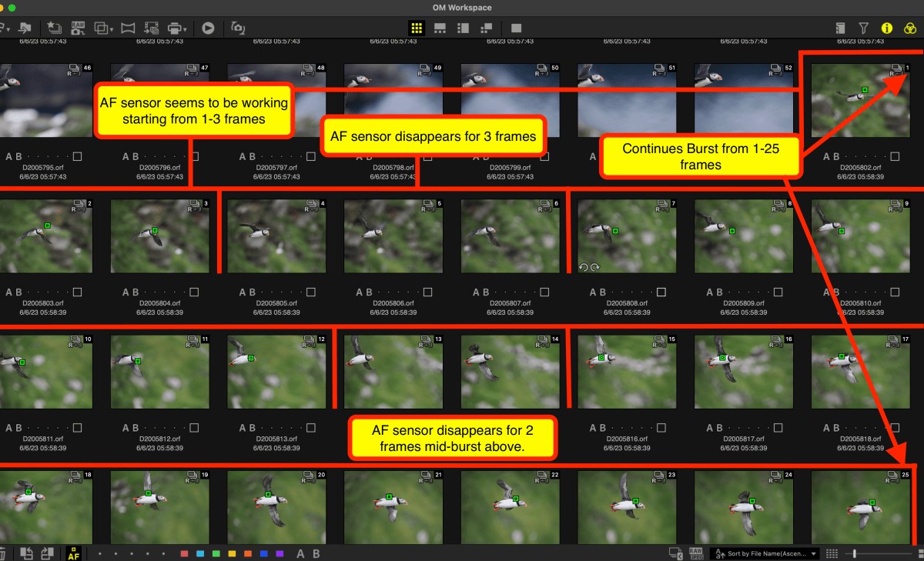Viewport: 924px width, 561px height.
Task: Select the puffin thumbnail numbered 13
Action: pyautogui.click(x=393, y=372)
